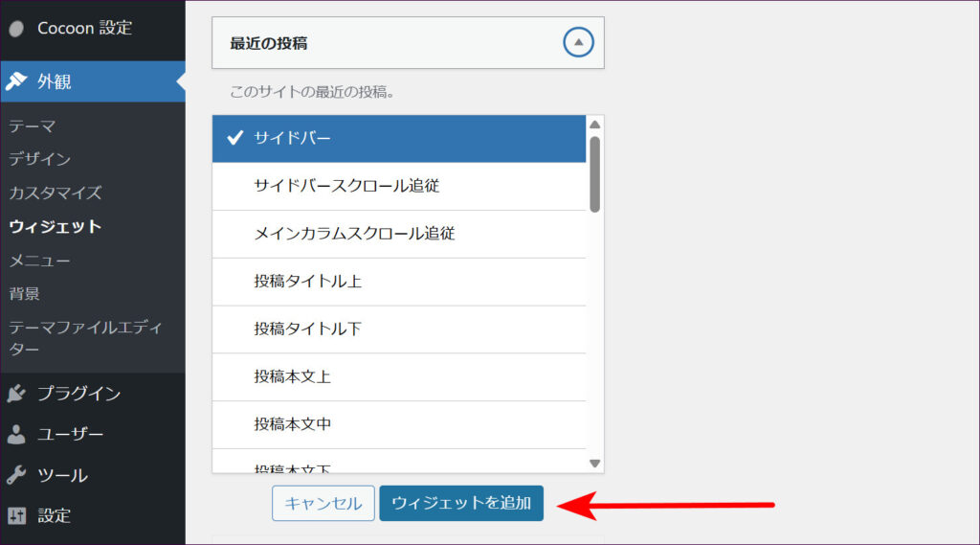This screenshot has height=545, width=980.
Task: Click the widget area list scrollbar thumb
Action: click(594, 173)
